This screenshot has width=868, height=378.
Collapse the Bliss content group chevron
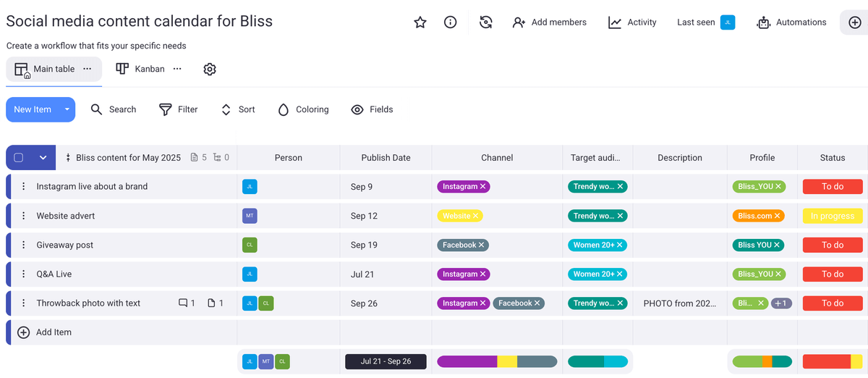43,158
